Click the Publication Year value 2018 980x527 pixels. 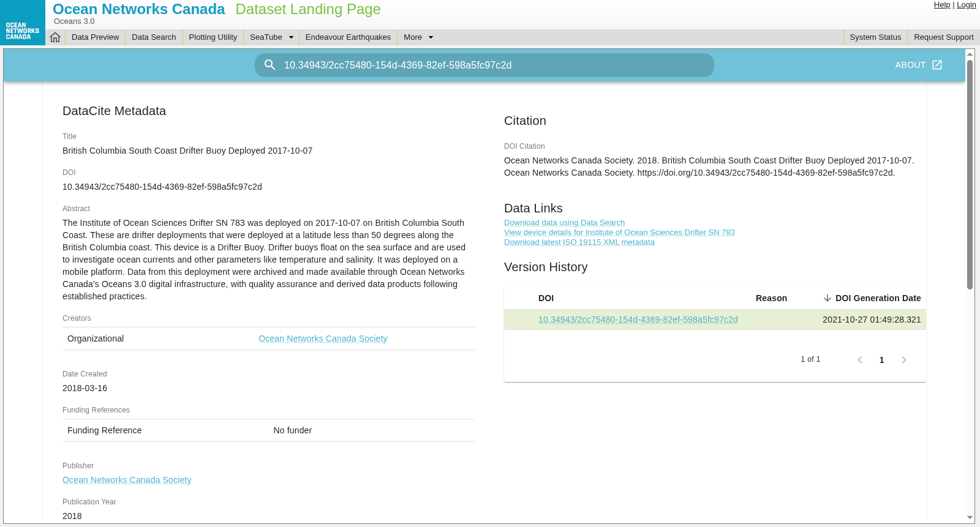point(72,516)
